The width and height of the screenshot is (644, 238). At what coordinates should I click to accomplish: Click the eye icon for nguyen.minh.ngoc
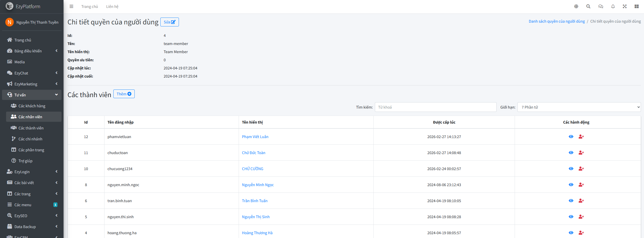coord(571,185)
